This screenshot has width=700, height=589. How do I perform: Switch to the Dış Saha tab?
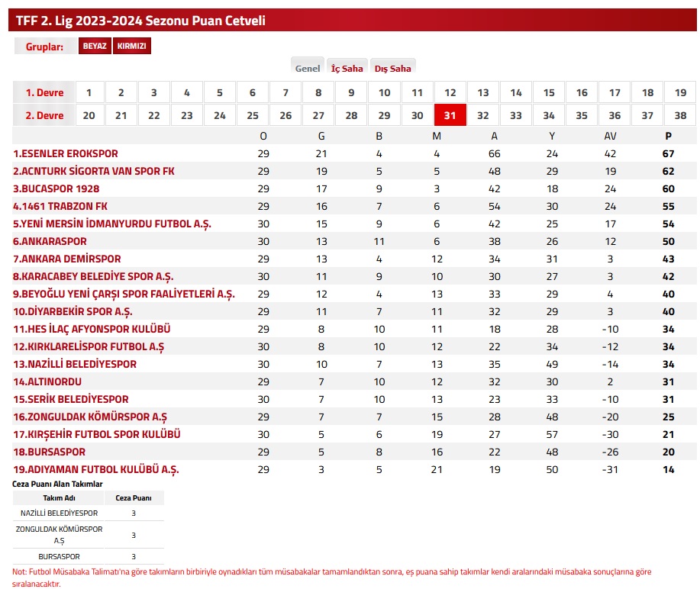point(393,68)
